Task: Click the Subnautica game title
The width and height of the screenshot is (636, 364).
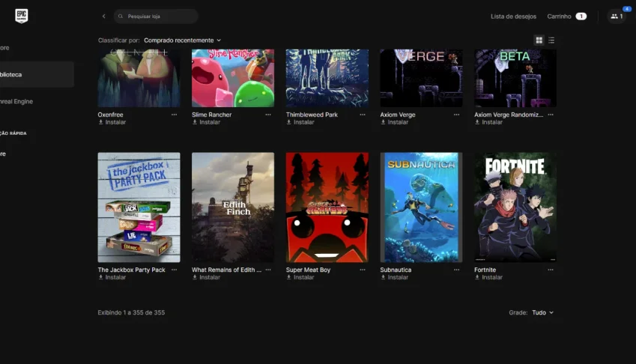Action: point(396,270)
